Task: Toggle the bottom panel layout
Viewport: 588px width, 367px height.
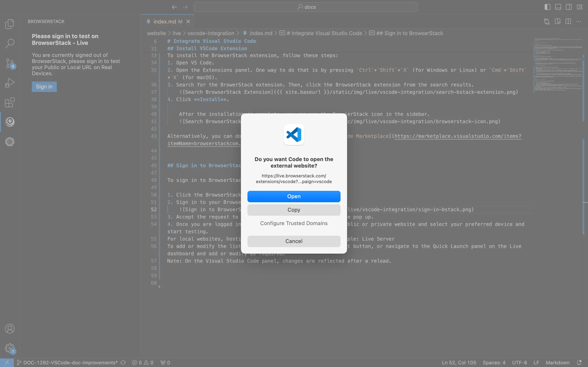Action: point(558,7)
